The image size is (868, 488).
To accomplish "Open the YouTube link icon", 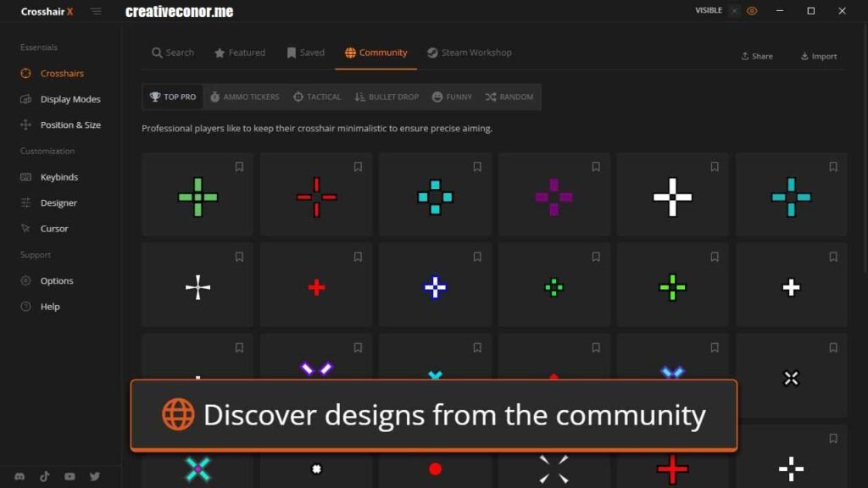I will click(70, 476).
